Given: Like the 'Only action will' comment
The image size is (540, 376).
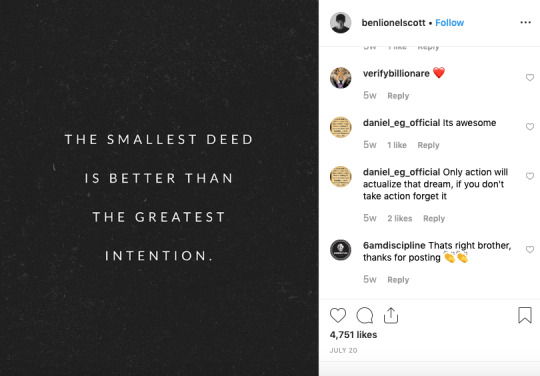Looking at the screenshot, I should coord(530,176).
